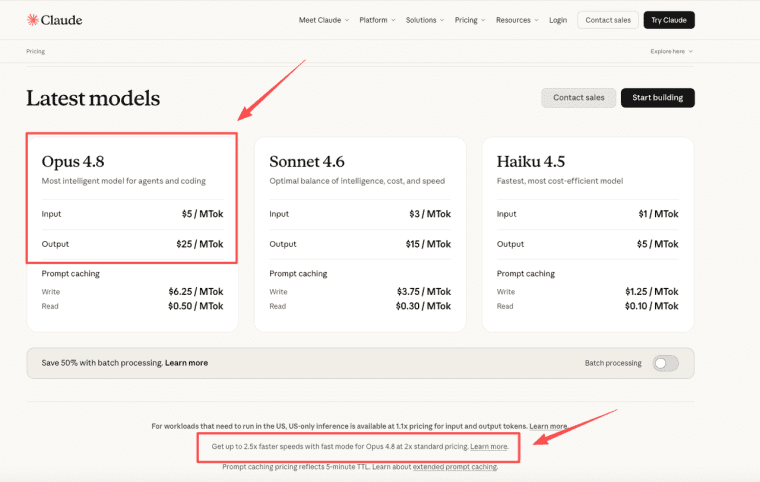Click the Pricing breadcrumb
760x482 pixels.
[x=35, y=51]
